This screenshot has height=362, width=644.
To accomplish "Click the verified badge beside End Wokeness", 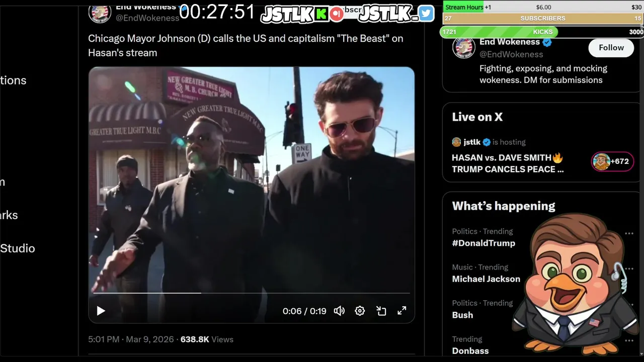I will point(547,42).
